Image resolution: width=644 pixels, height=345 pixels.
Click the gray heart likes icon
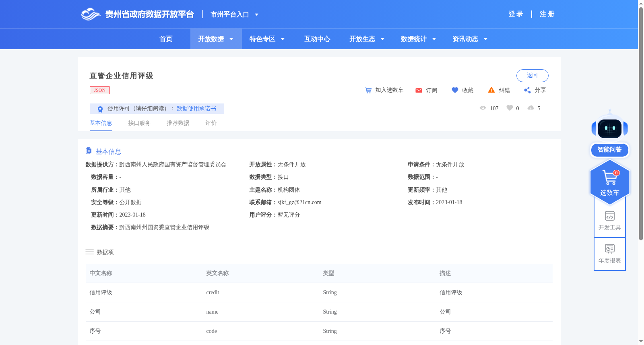pyautogui.click(x=510, y=108)
